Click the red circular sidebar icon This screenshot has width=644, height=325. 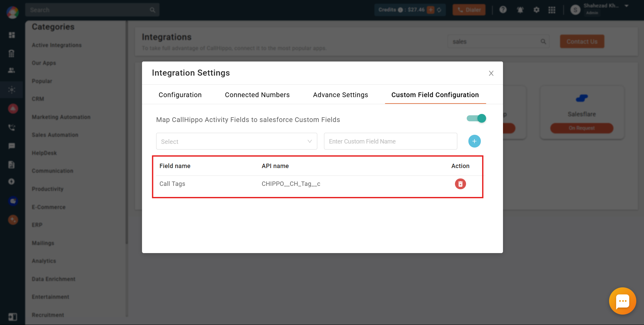click(x=13, y=109)
